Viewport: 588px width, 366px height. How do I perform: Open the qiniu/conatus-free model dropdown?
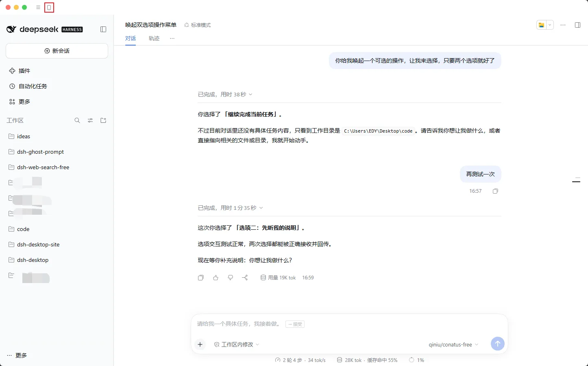pyautogui.click(x=453, y=344)
